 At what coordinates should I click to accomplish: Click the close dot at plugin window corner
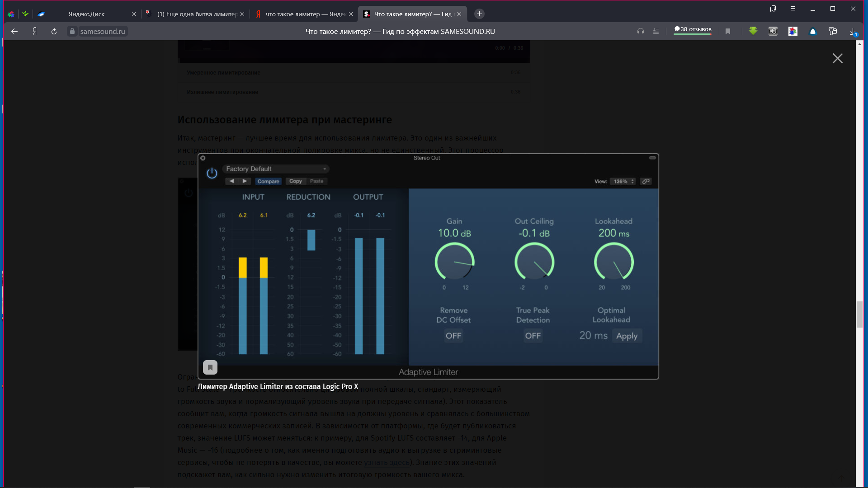[203, 158]
